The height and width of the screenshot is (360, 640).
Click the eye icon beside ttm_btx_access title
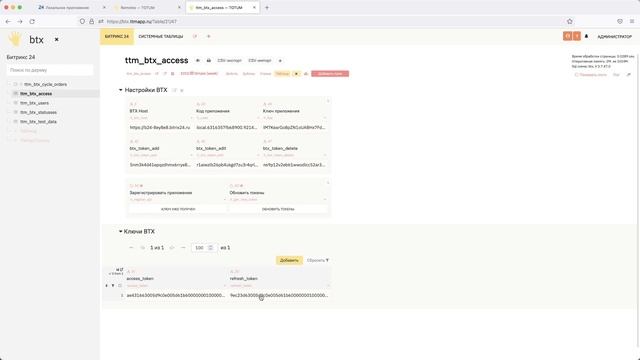(198, 60)
